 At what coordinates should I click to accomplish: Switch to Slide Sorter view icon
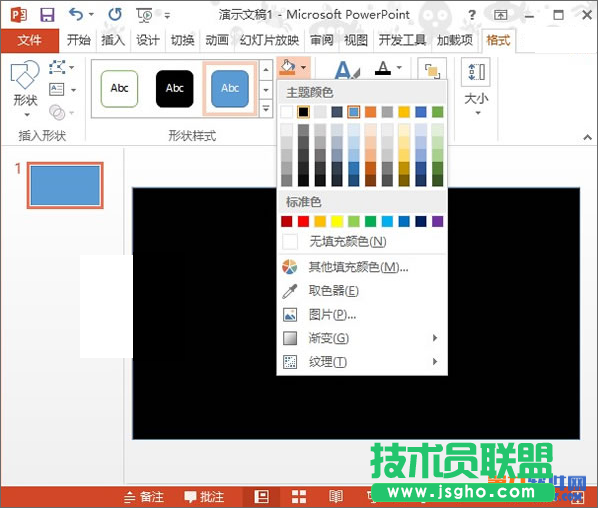(299, 497)
